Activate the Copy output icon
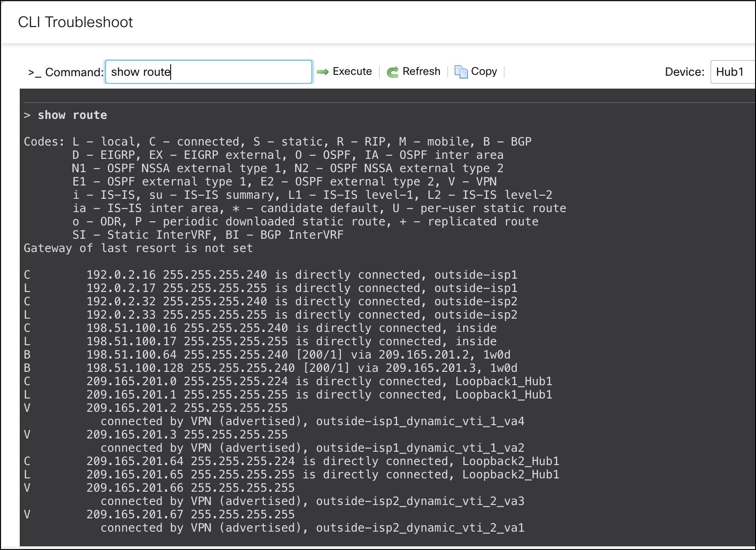756x550 pixels. point(461,71)
